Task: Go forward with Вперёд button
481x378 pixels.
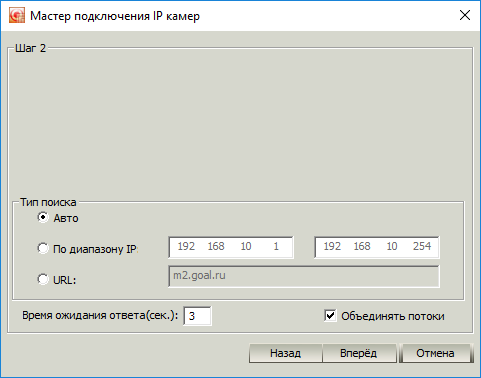Action: pyautogui.click(x=359, y=353)
